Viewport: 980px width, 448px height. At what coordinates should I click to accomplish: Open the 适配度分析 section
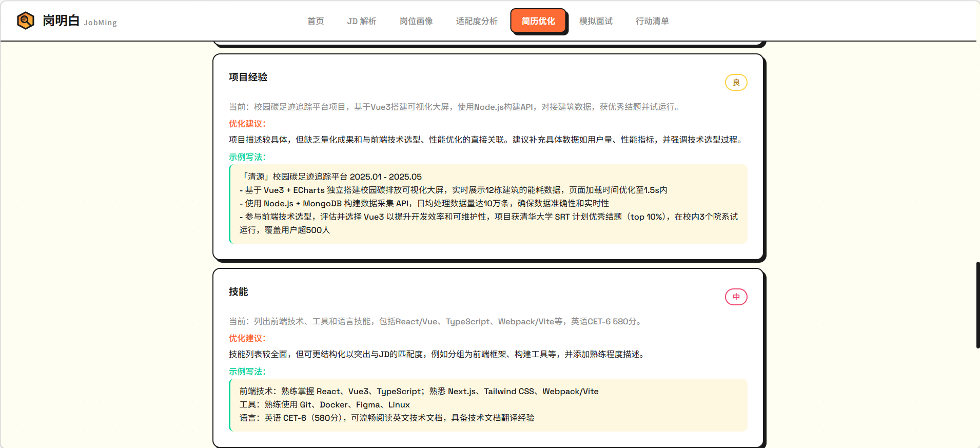click(477, 21)
